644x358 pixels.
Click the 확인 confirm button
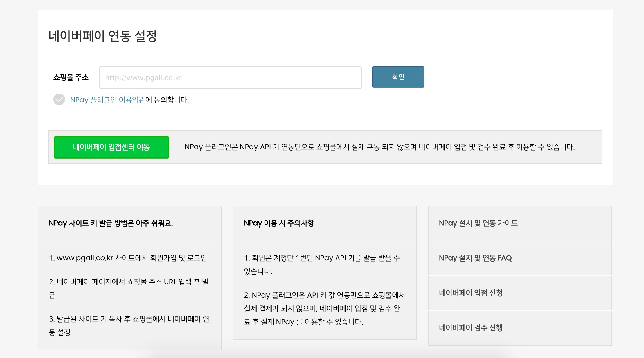pos(398,77)
